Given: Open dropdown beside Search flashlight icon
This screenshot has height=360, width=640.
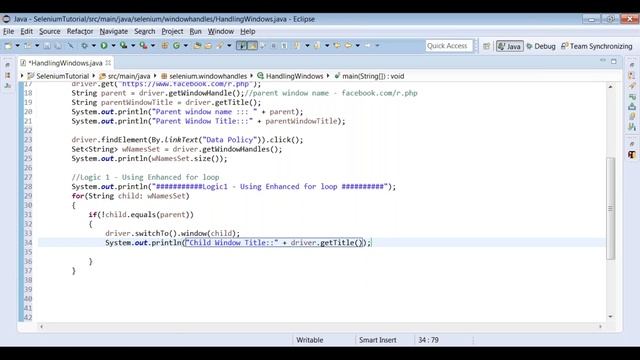Looking at the screenshot, I should click(229, 46).
